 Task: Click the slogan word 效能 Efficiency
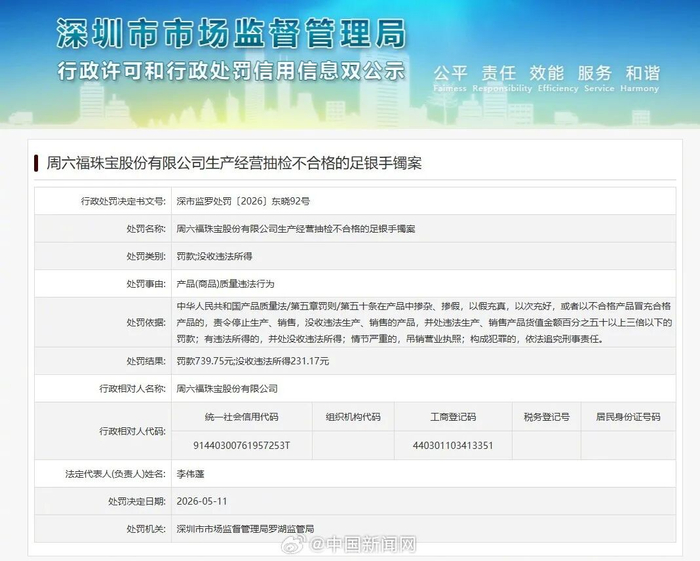pyautogui.click(x=558, y=79)
